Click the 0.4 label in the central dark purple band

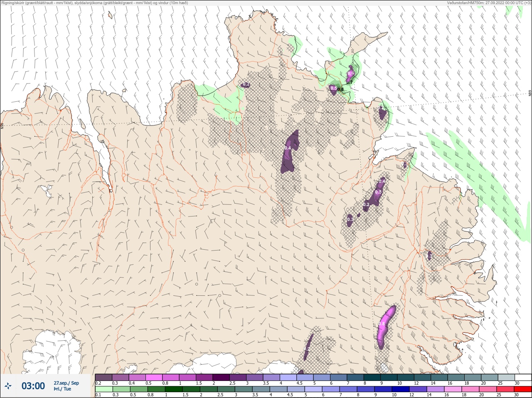click(288, 148)
